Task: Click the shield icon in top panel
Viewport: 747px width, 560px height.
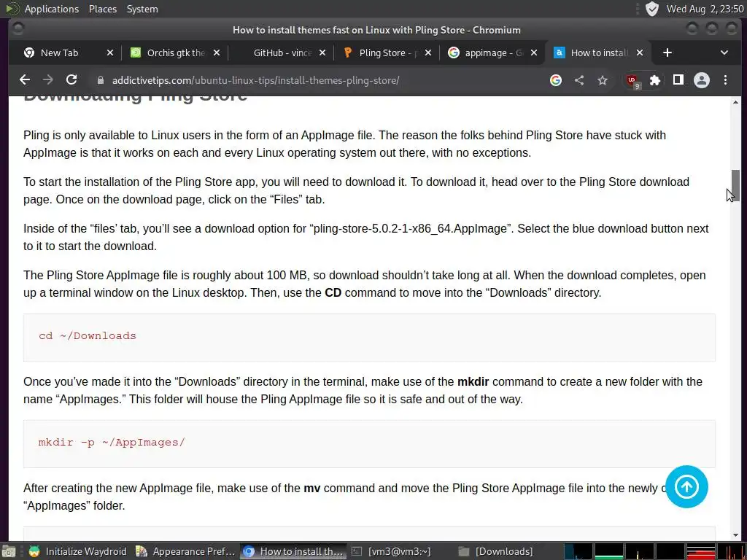Action: coord(651,9)
